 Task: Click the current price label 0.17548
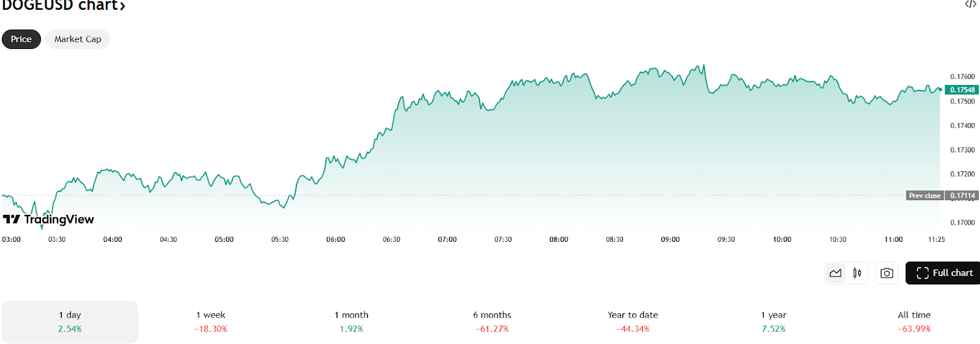point(962,90)
